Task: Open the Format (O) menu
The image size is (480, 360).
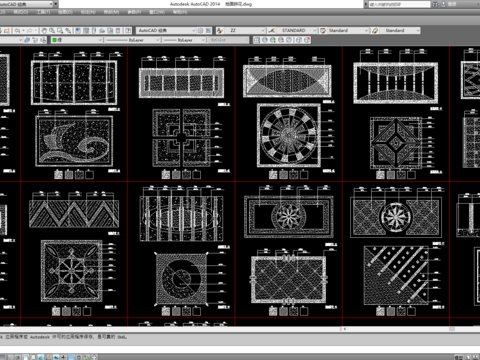Action: 20,12
